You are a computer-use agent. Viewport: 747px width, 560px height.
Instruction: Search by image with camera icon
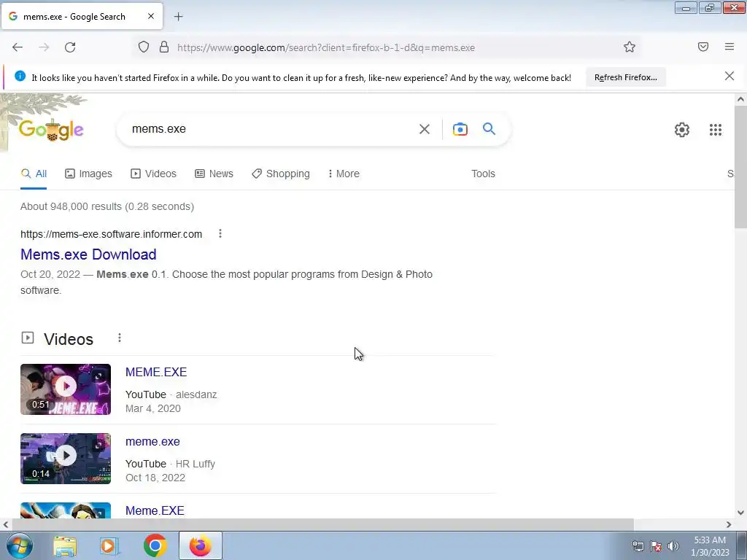(x=460, y=129)
